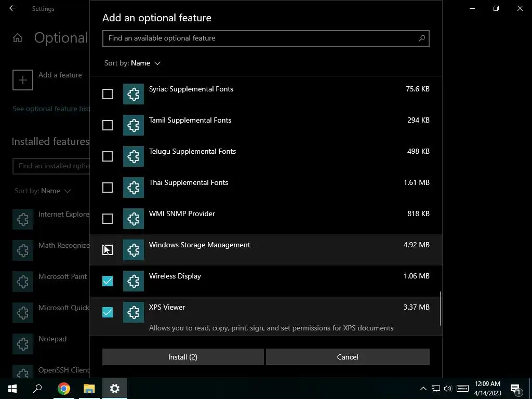This screenshot has height=399, width=532.
Task: Select the Notepad installed feature label
Action: point(52,339)
